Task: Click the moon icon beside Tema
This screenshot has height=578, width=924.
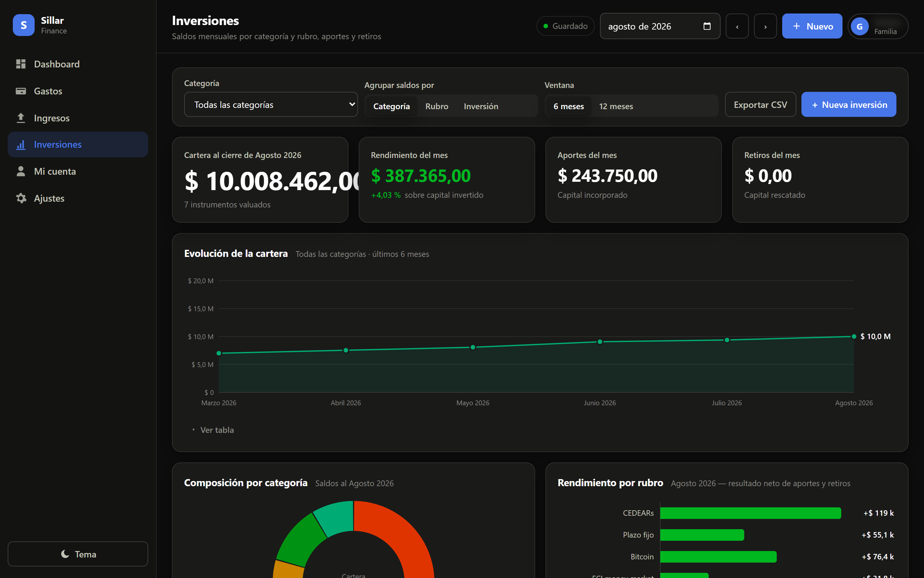Action: (65, 554)
